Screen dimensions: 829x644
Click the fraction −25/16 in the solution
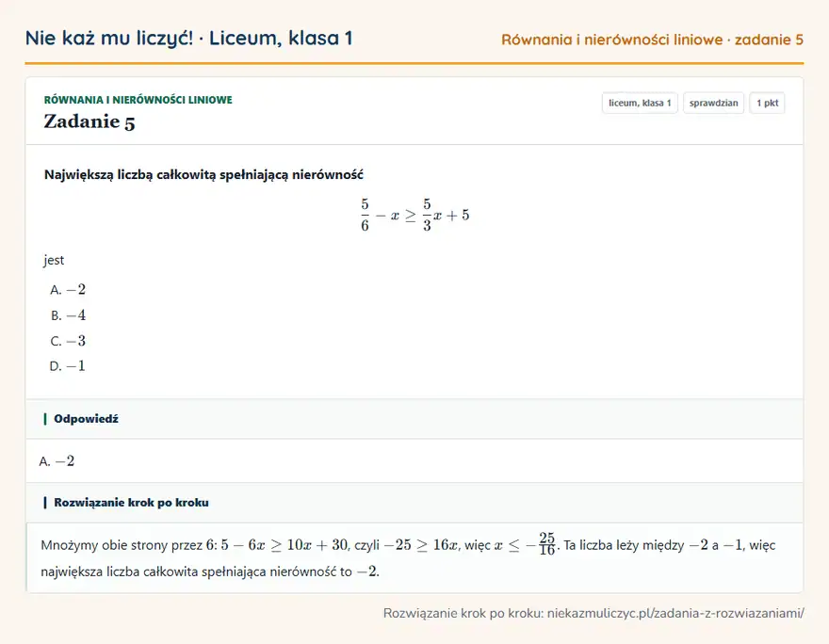click(x=540, y=544)
